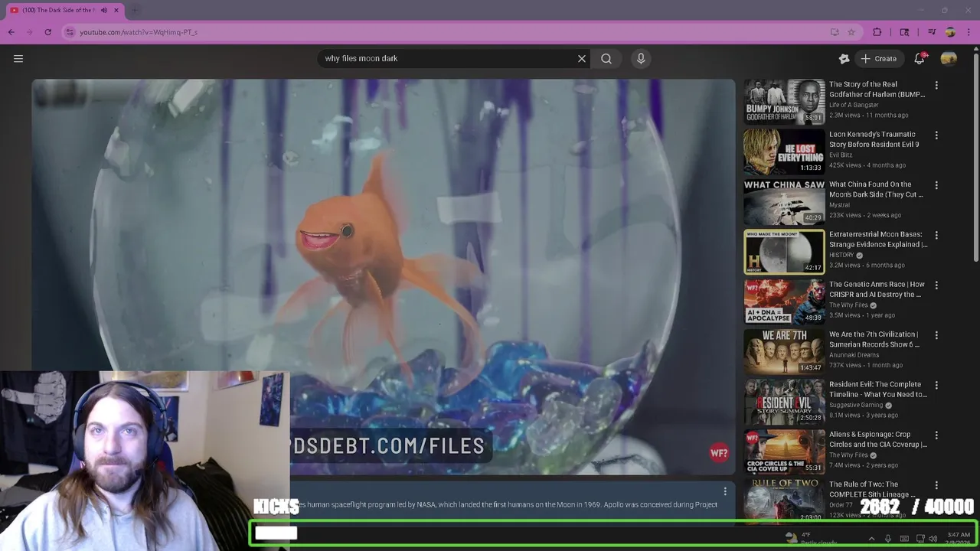Close the Dark Side of the Moon tab

coord(117,10)
